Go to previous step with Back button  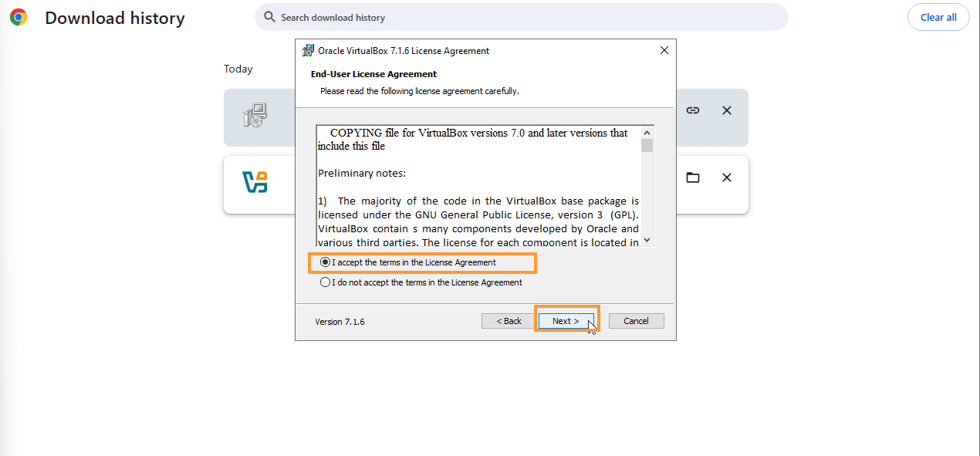point(509,321)
